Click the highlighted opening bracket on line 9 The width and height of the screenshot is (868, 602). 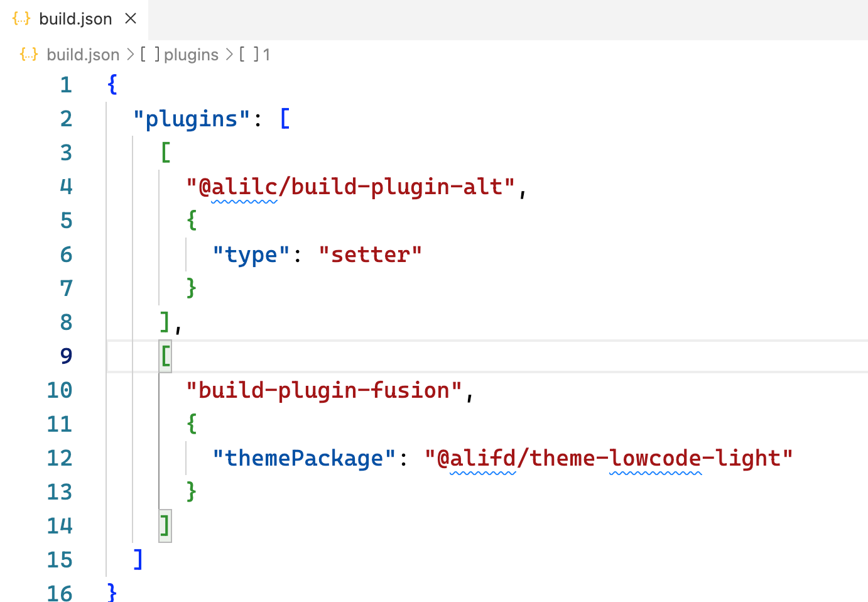click(165, 356)
